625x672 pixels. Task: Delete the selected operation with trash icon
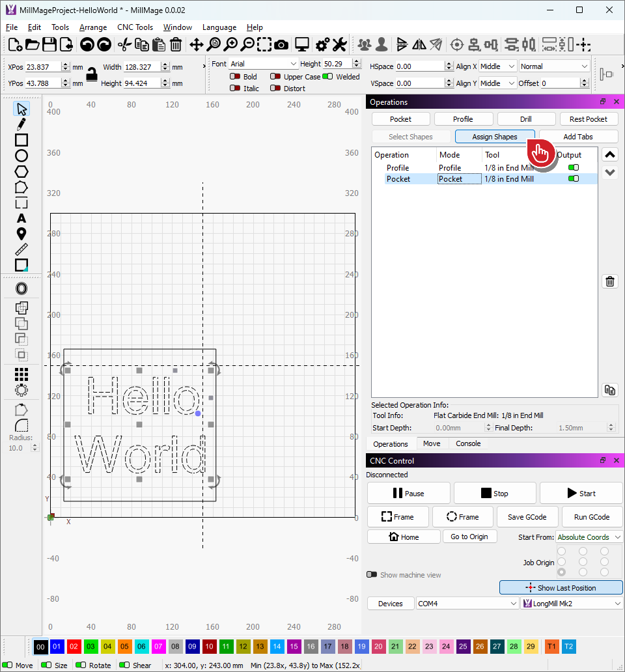(610, 281)
